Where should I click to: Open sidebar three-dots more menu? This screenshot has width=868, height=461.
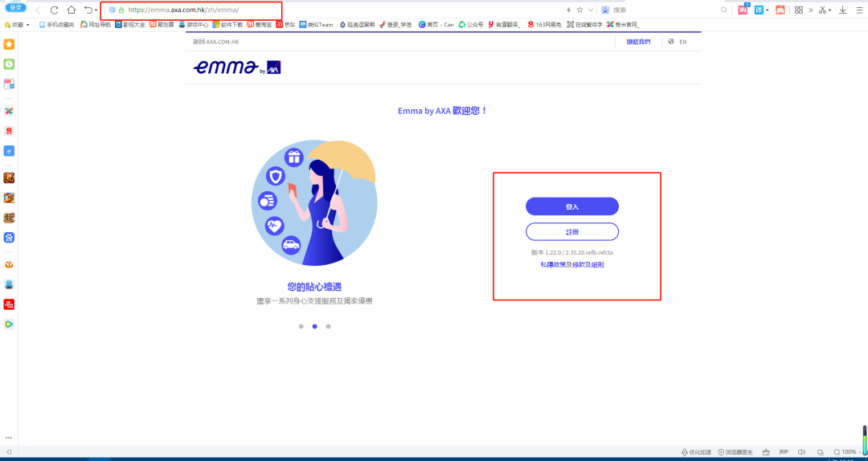pos(9,438)
